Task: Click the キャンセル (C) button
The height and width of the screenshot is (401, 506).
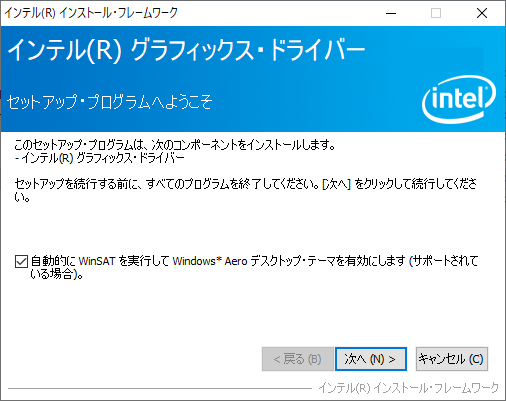Action: (x=452, y=359)
